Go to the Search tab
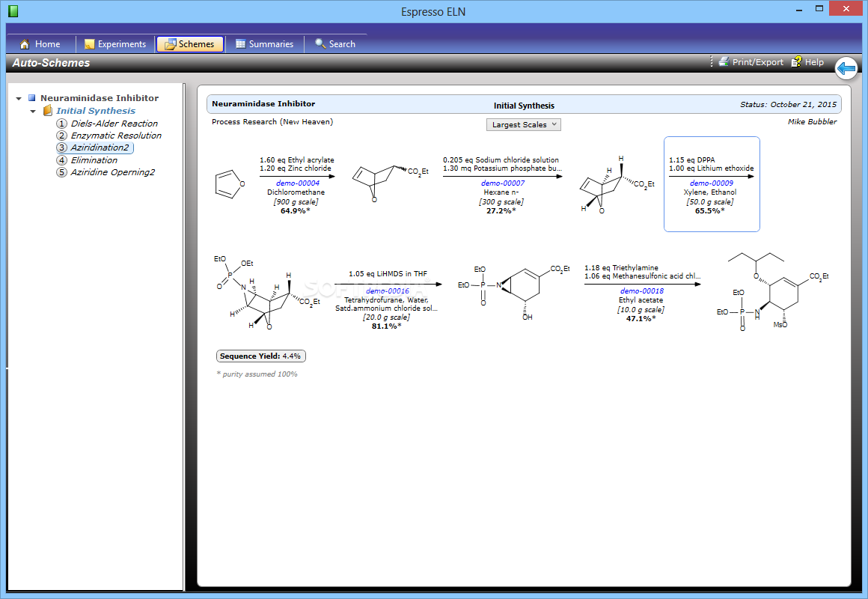 [335, 43]
